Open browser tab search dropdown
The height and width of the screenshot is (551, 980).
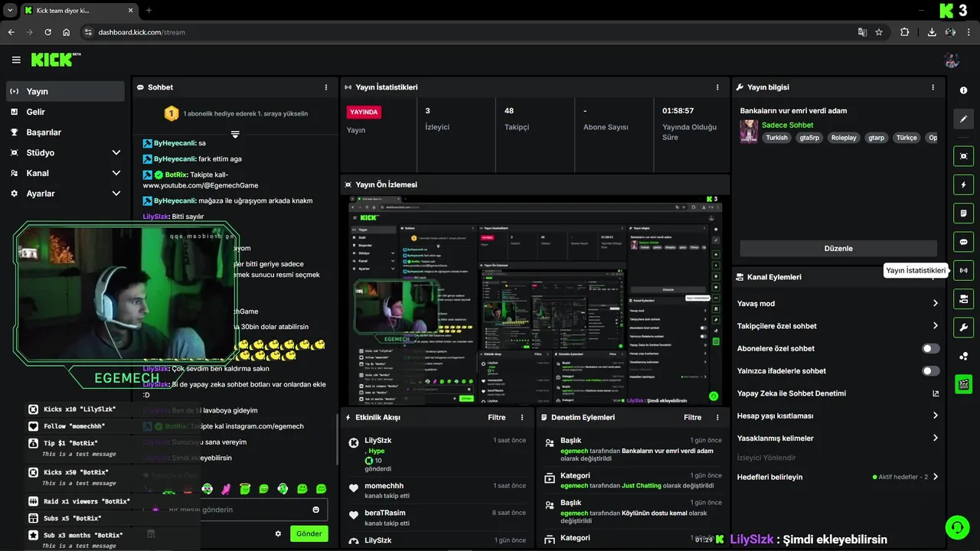click(10, 10)
